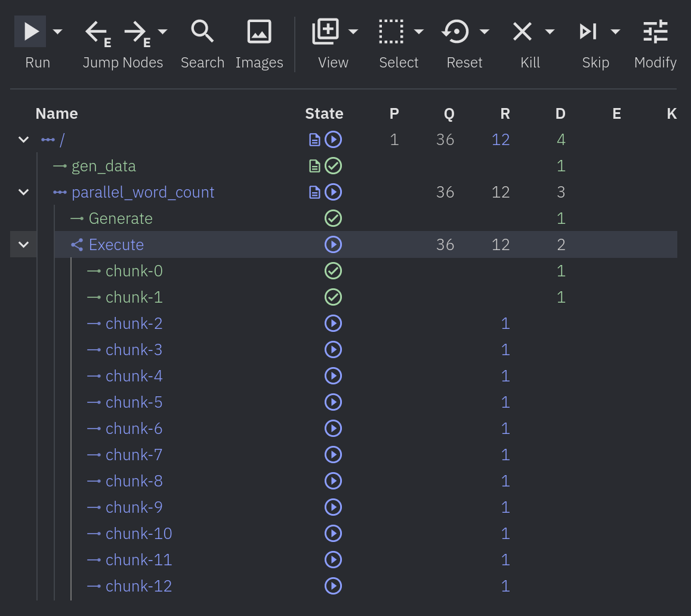Open the View dropdown arrow
Image resolution: width=691 pixels, height=616 pixels.
pos(353,31)
